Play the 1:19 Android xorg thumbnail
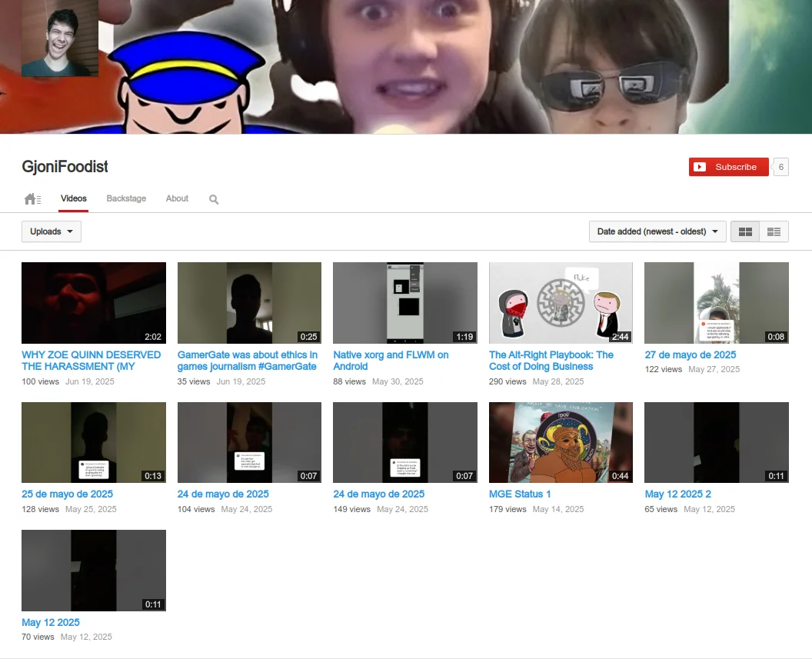 pyautogui.click(x=405, y=303)
